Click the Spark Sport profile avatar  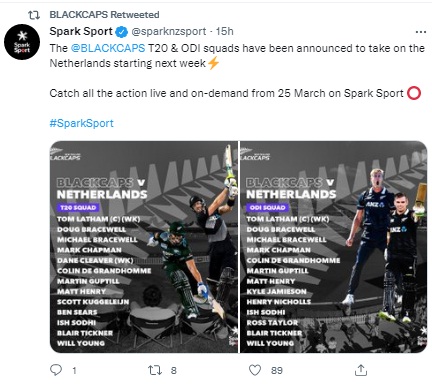coord(22,42)
